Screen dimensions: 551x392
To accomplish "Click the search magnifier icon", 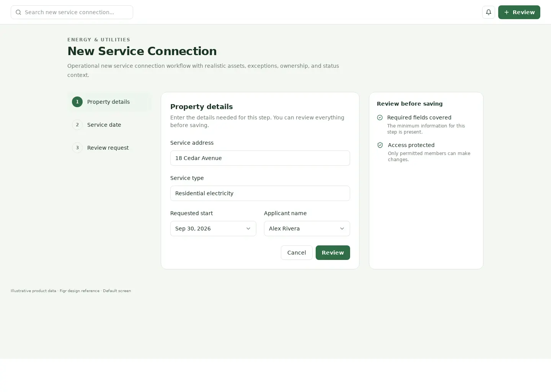I will (x=18, y=12).
